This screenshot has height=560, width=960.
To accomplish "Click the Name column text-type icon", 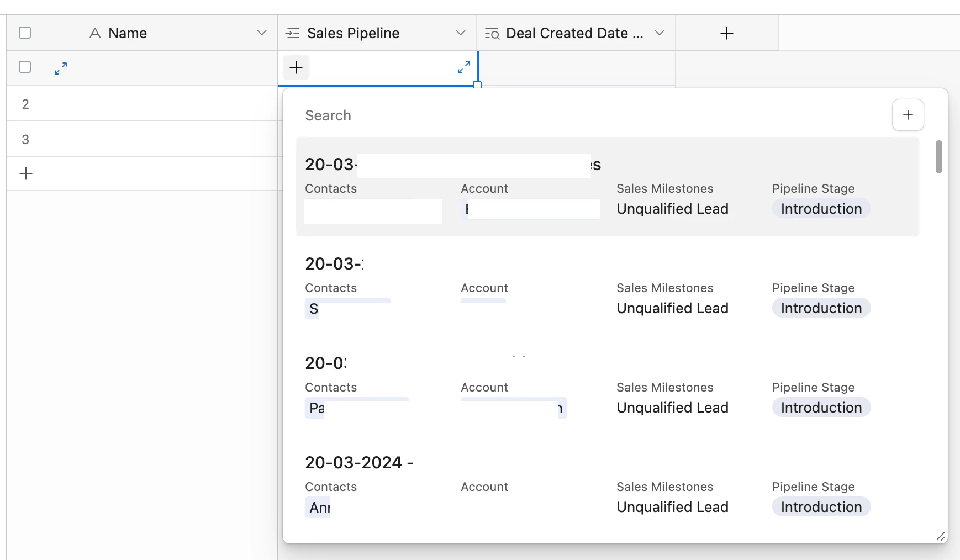I will pos(95,33).
